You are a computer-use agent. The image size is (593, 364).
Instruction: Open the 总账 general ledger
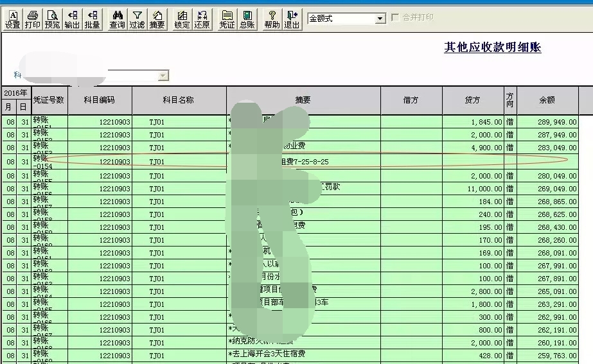[x=247, y=19]
